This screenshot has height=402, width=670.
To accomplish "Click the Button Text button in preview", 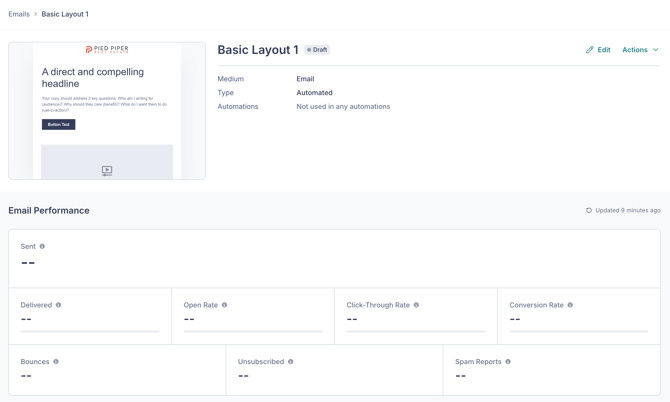I will pos(58,125).
